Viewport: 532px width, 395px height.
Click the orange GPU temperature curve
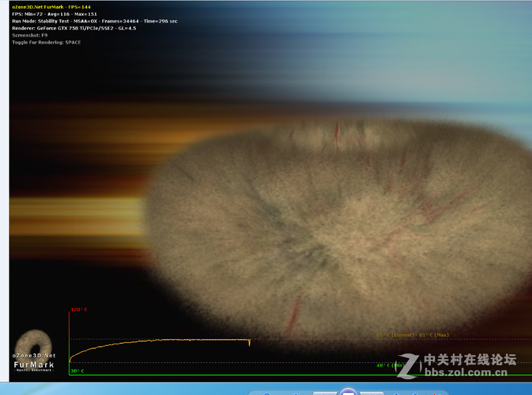coord(160,340)
